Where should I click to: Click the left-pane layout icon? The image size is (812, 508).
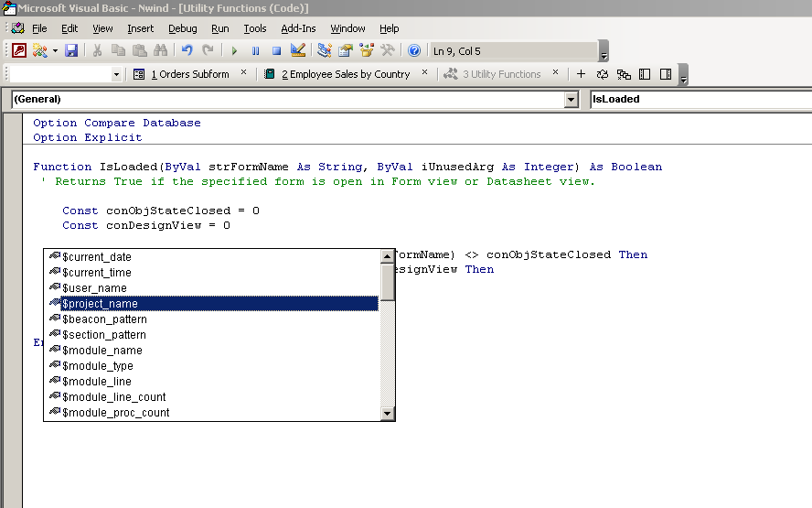(645, 74)
